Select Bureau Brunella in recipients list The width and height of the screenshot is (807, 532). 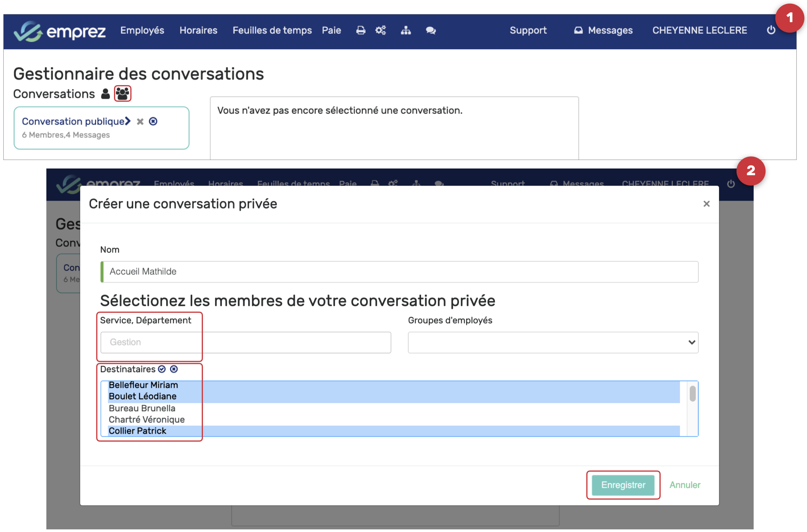(142, 408)
